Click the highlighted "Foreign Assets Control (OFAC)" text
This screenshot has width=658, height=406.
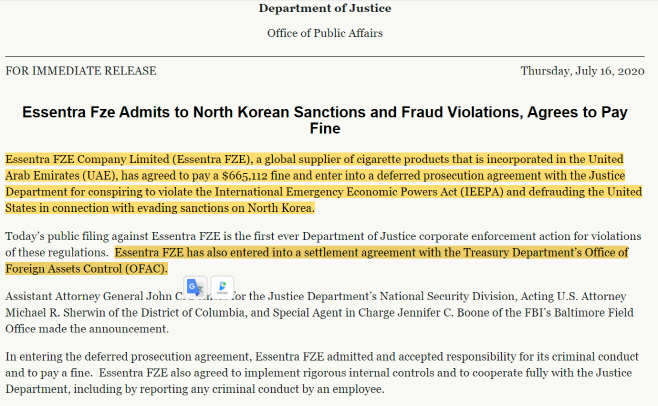click(86, 269)
